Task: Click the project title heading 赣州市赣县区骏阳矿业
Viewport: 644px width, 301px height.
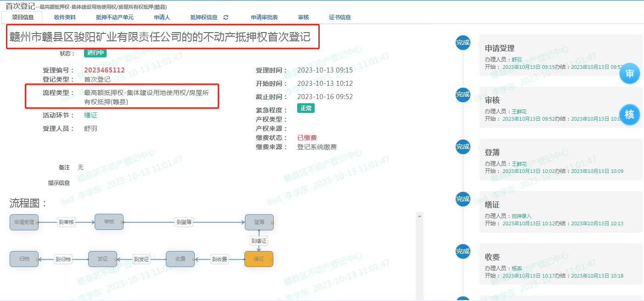Action: point(160,38)
